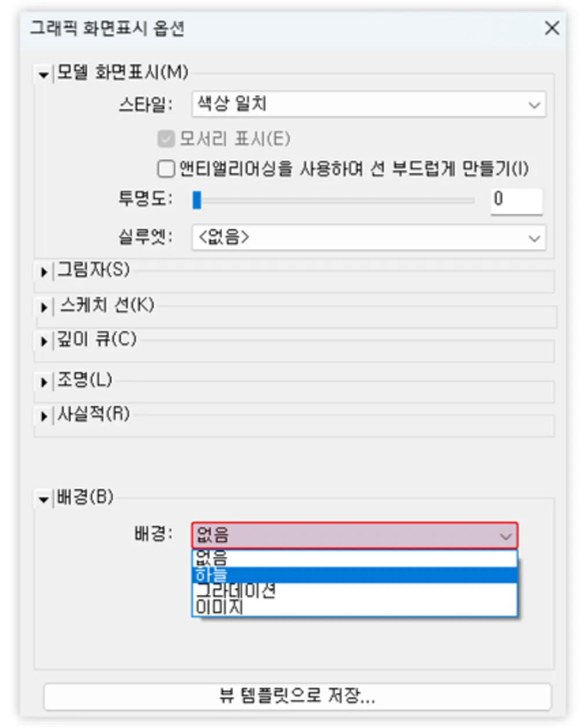The height and width of the screenshot is (728, 584).
Task: Expand the 깊이 큐(C) section
Action: coord(43,341)
